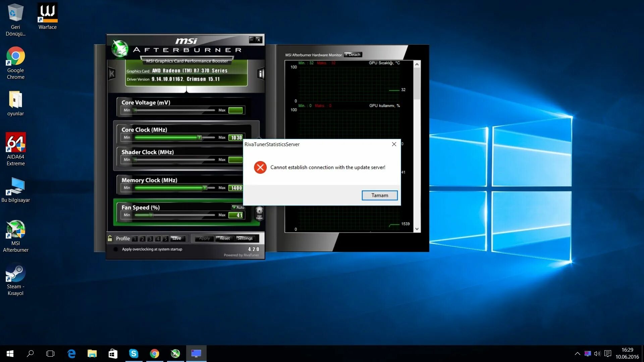
Task: Expand profile slot 3 in Afterburner
Action: tap(150, 238)
